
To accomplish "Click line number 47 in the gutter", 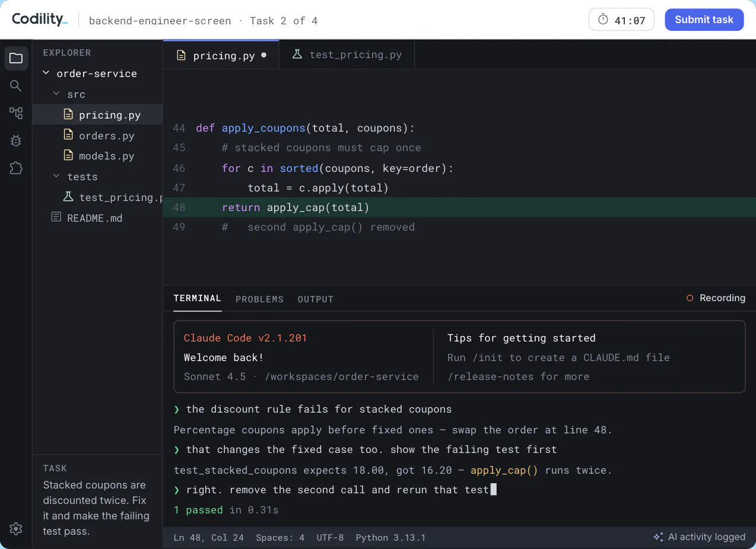I will (179, 188).
